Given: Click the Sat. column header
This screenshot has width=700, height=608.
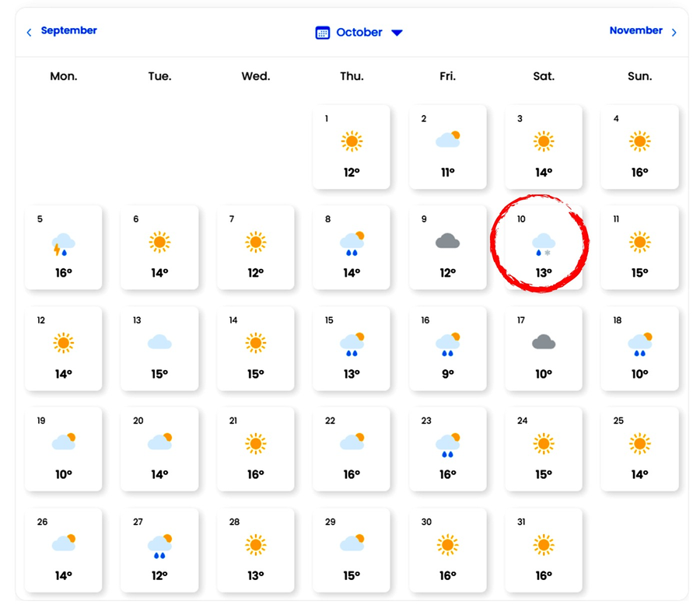Looking at the screenshot, I should click(x=544, y=76).
